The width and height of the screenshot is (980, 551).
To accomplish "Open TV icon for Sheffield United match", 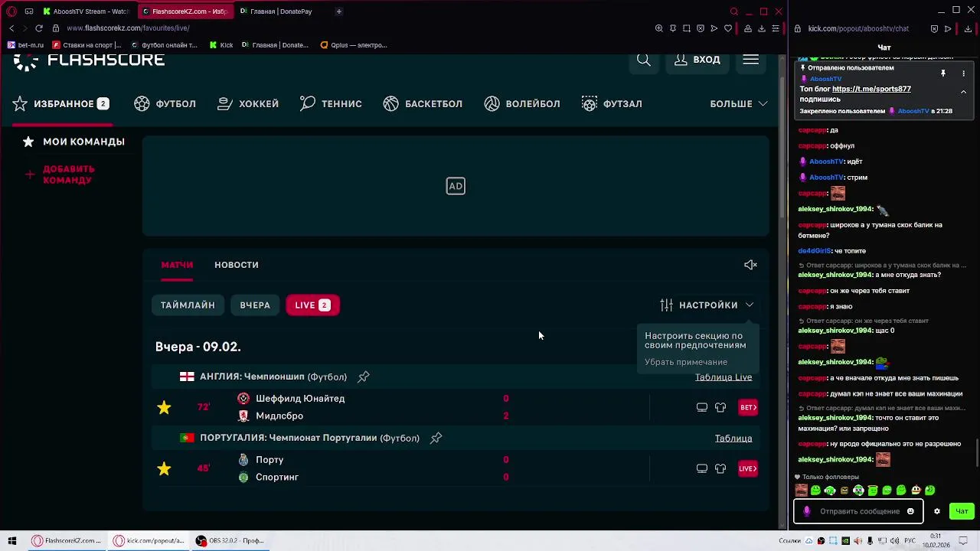I will point(702,407).
